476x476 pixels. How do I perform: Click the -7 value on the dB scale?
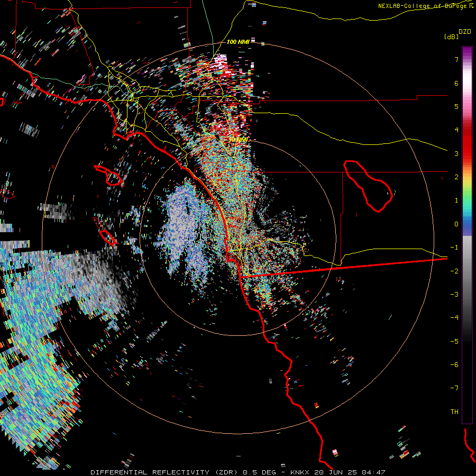(454, 388)
